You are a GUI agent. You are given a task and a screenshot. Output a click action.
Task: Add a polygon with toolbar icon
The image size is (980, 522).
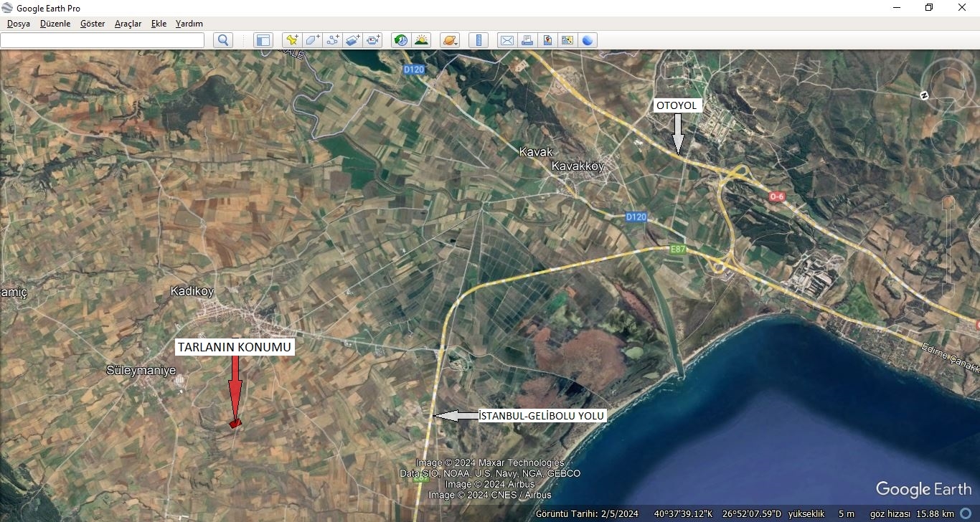click(x=312, y=40)
